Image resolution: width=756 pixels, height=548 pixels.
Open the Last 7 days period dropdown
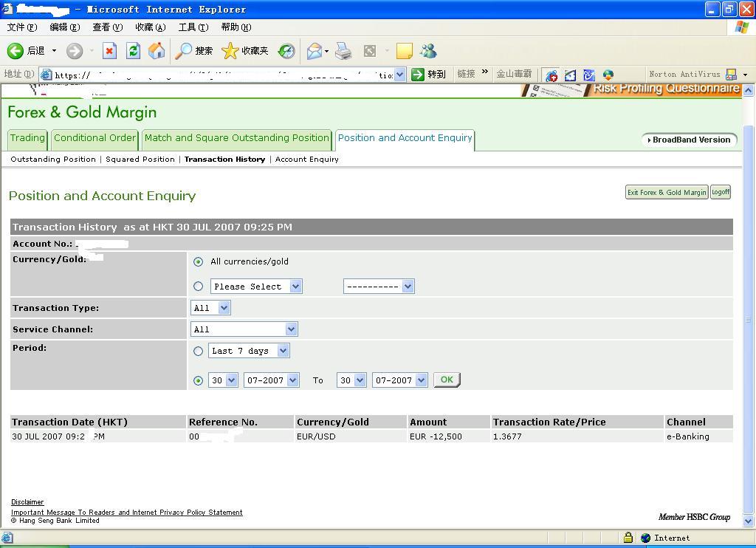coord(249,351)
